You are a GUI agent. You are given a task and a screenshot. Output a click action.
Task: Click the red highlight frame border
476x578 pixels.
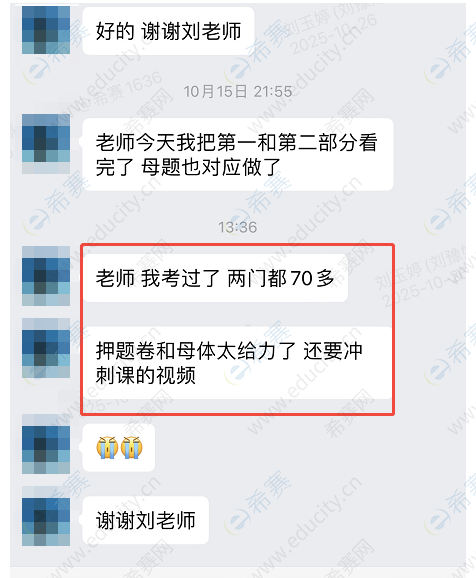pyautogui.click(x=238, y=244)
